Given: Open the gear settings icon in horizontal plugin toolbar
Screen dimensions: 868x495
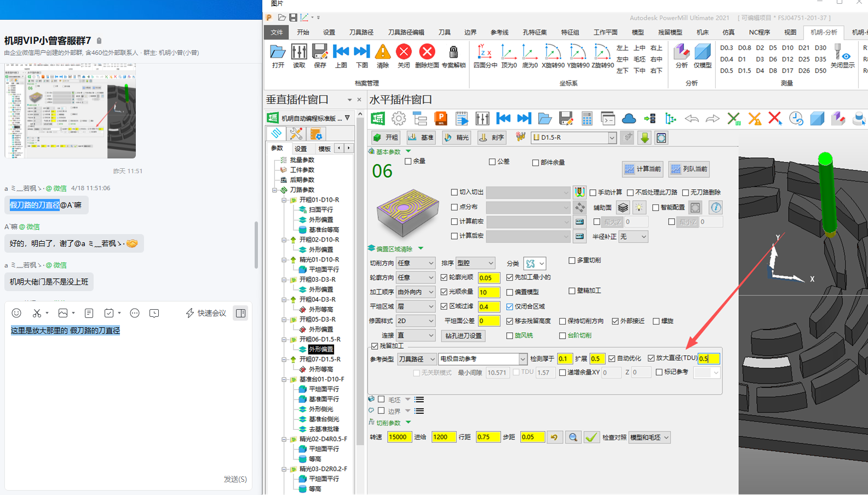Looking at the screenshot, I should (x=399, y=118).
